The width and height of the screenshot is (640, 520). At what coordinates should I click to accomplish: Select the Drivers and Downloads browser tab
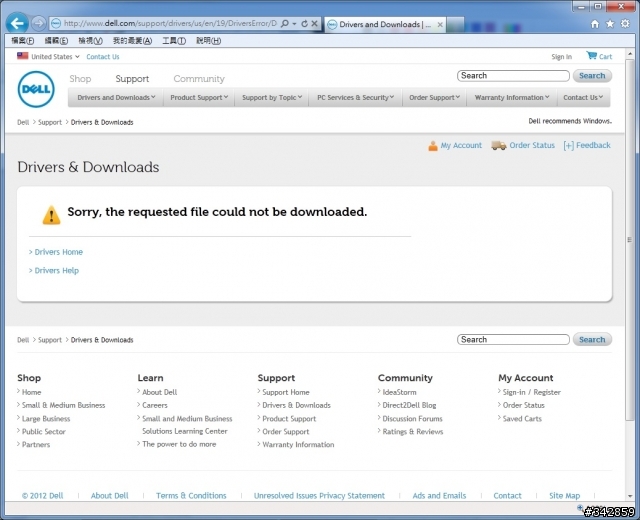[384, 24]
